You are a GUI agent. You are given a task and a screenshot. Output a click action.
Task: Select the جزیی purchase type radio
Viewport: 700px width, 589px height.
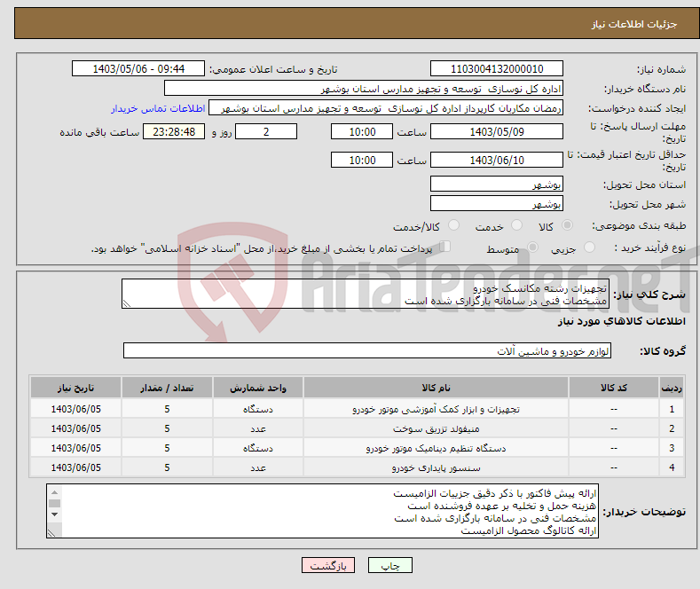tap(589, 247)
